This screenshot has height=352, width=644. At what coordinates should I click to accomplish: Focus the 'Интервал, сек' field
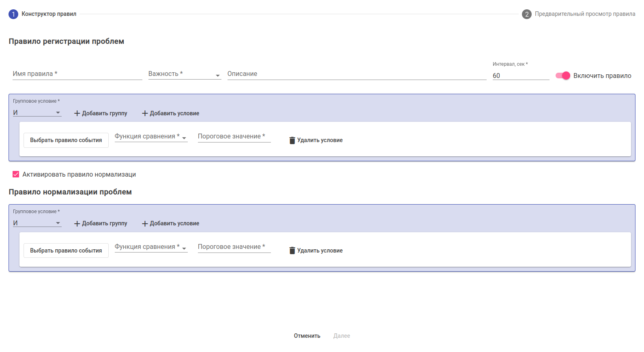(x=521, y=76)
